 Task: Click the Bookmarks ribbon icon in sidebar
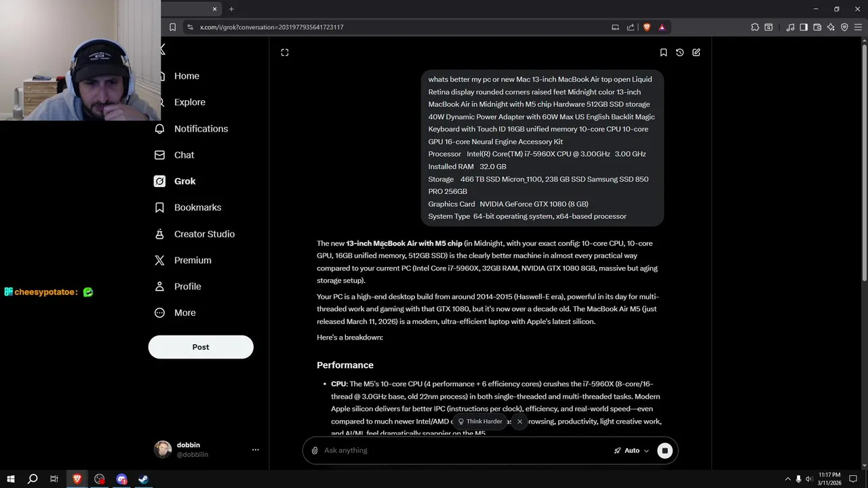[x=159, y=207]
